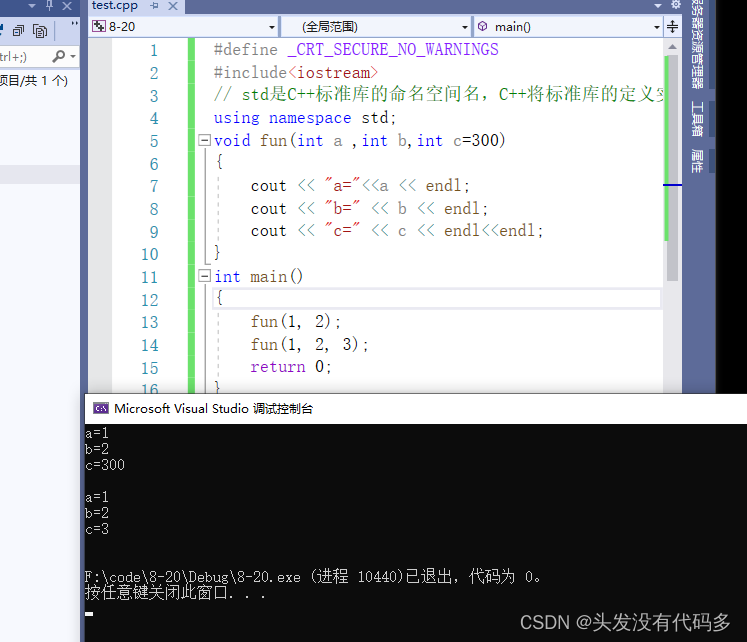Show more toolbar options overflow
This screenshot has width=747, height=642.
point(74,23)
